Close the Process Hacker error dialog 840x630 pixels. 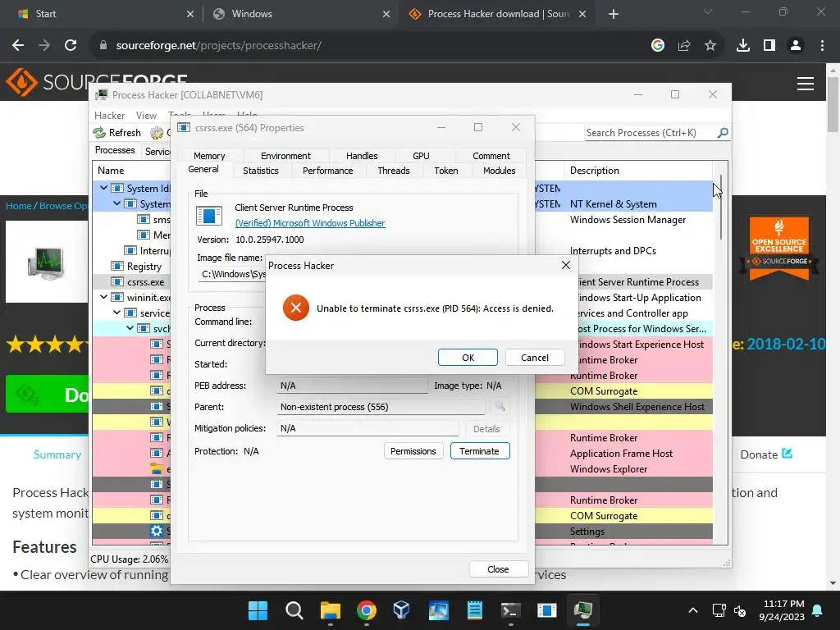tap(566, 265)
